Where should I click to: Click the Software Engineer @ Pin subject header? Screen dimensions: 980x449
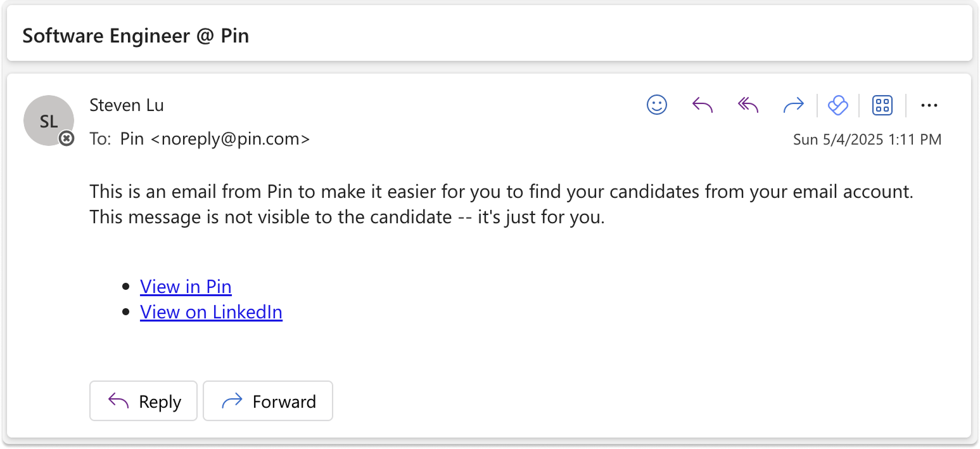pyautogui.click(x=136, y=36)
